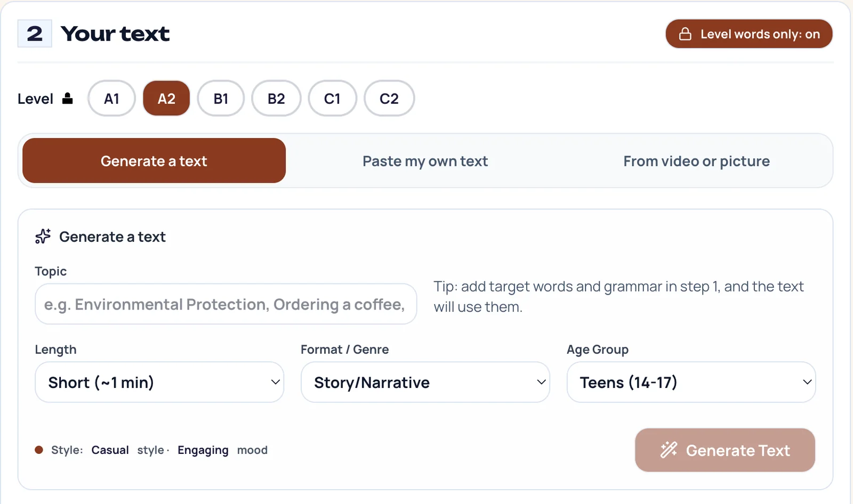Select level A2
Viewport: 853px width, 504px height.
pos(166,99)
